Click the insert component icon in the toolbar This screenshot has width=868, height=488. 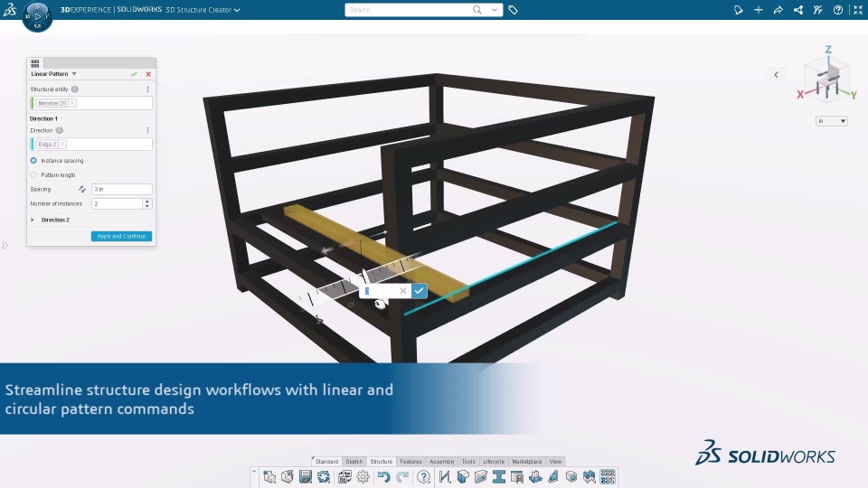pyautogui.click(x=288, y=476)
